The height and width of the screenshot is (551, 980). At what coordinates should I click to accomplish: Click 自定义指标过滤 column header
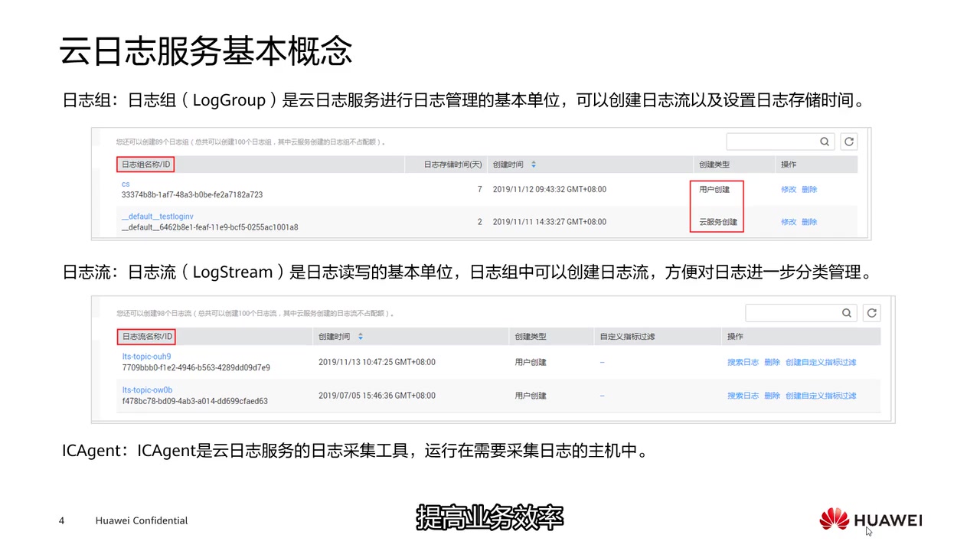tap(627, 337)
